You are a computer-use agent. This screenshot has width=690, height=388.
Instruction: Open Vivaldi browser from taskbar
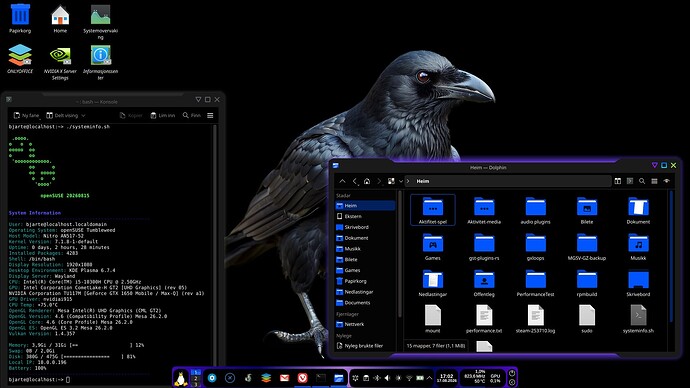pyautogui.click(x=302, y=378)
